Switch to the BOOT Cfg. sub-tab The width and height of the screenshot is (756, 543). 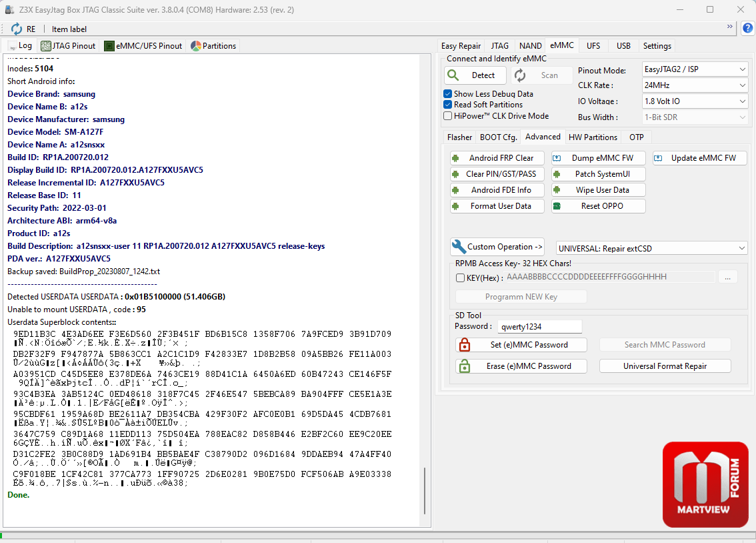499,137
